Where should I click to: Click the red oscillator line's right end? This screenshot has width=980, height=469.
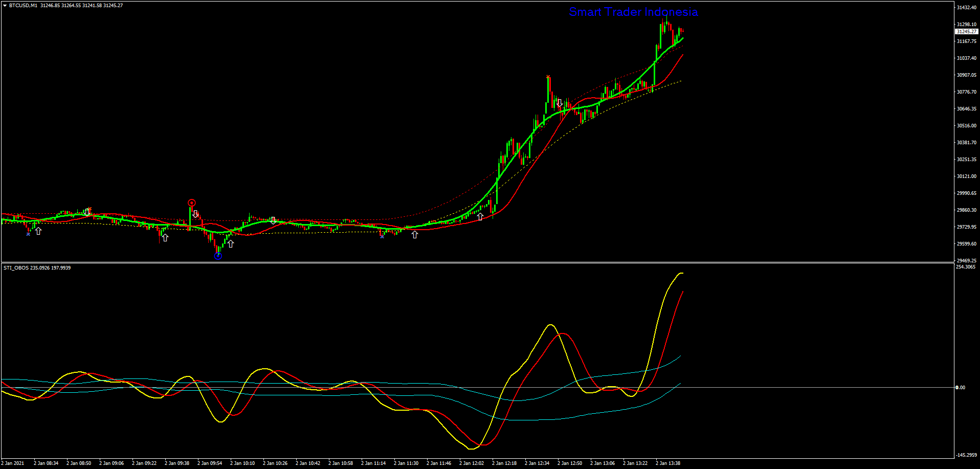(x=682, y=292)
